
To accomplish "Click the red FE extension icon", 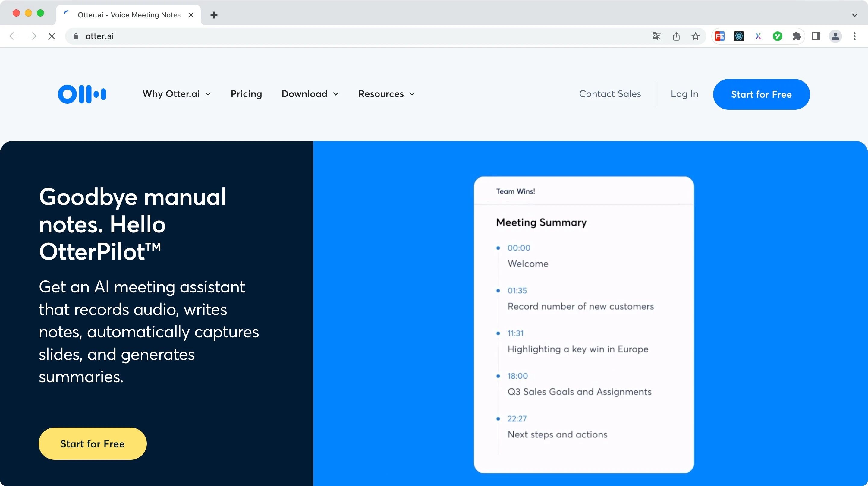I will click(719, 36).
